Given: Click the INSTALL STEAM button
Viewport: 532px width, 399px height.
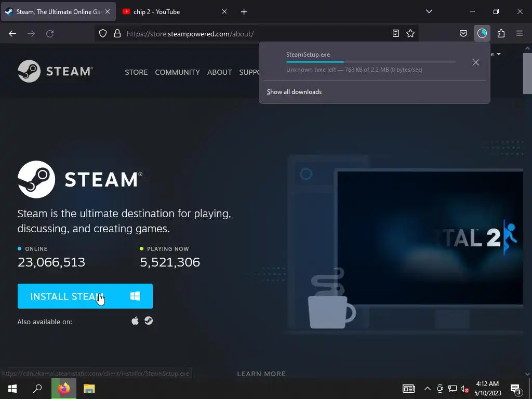Looking at the screenshot, I should [85, 296].
